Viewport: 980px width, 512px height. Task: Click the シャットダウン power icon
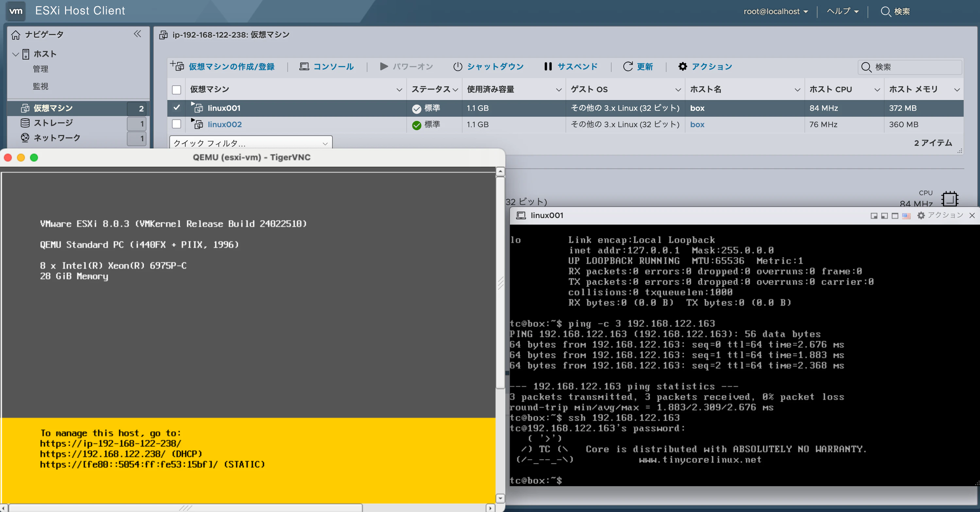click(458, 67)
